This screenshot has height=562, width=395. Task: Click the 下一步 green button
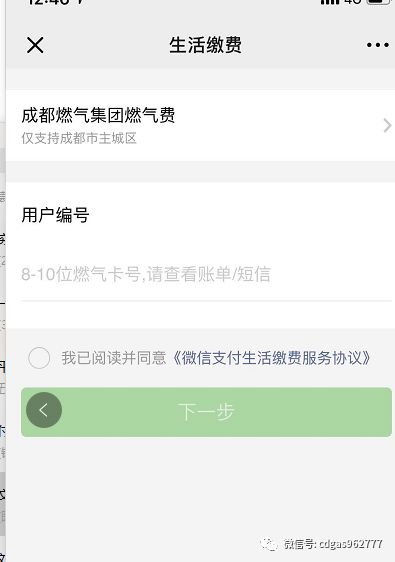pyautogui.click(x=206, y=412)
